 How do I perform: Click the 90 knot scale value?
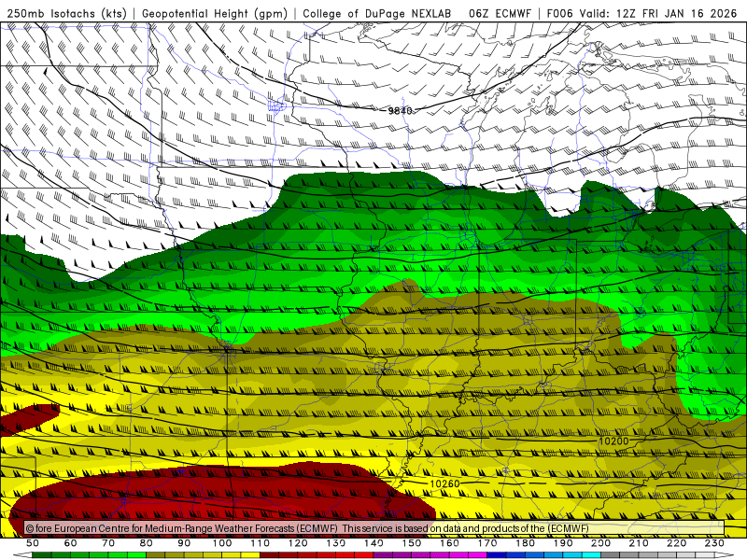[184, 543]
